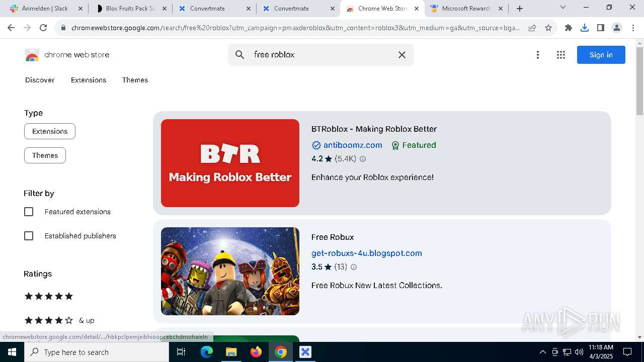Open the Discover section

coord(40,80)
